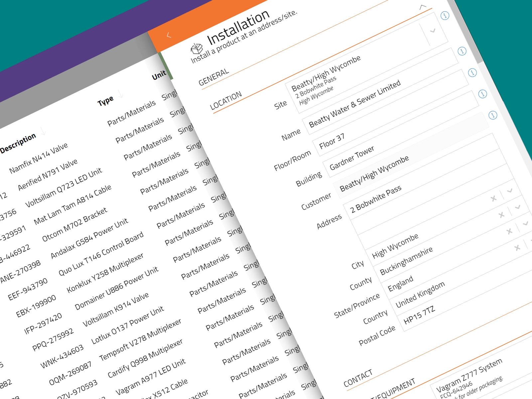
Task: Select the Namfix N414 Valve row
Action: [39, 158]
